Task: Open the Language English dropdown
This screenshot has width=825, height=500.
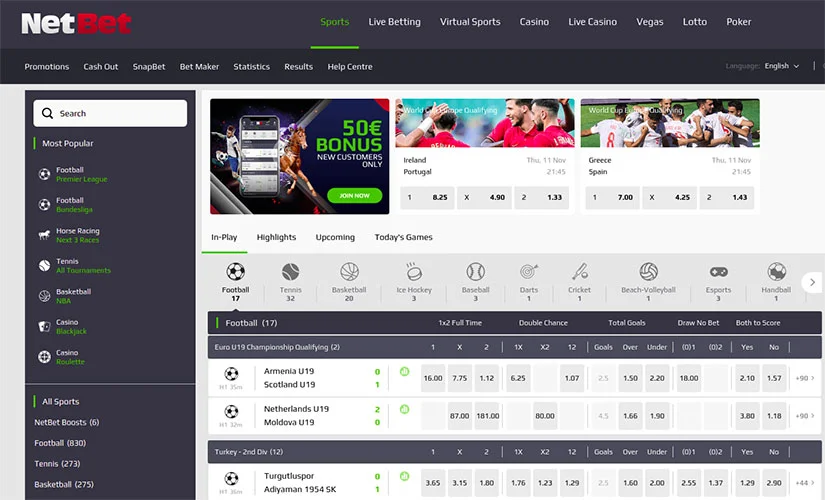Action: pos(781,66)
